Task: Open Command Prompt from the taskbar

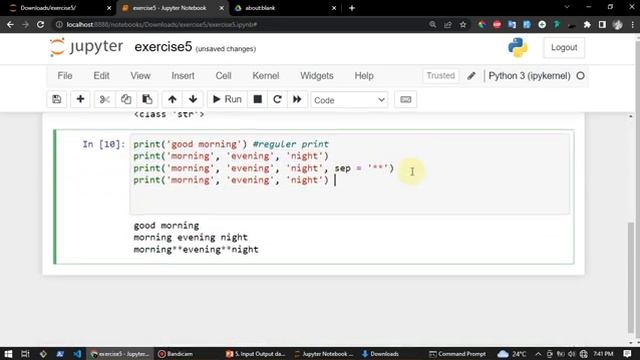Action: (x=458, y=354)
